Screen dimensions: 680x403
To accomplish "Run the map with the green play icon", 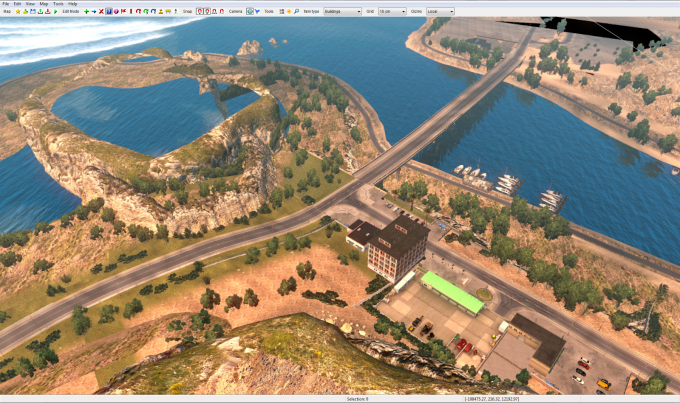I will click(x=56, y=11).
